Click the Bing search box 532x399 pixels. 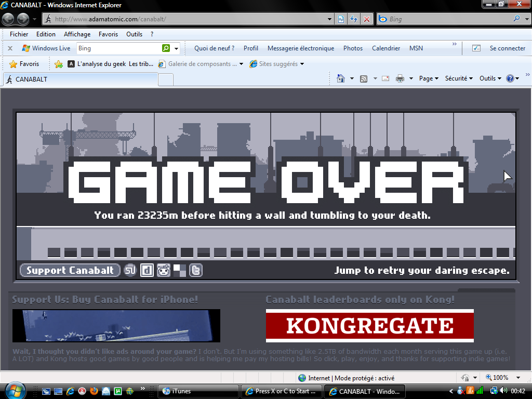point(449,19)
